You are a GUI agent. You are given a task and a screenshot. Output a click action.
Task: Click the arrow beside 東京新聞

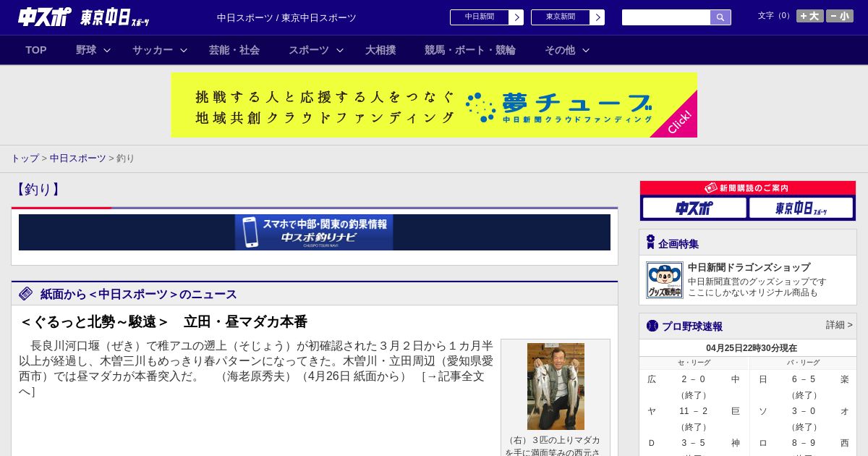597,17
